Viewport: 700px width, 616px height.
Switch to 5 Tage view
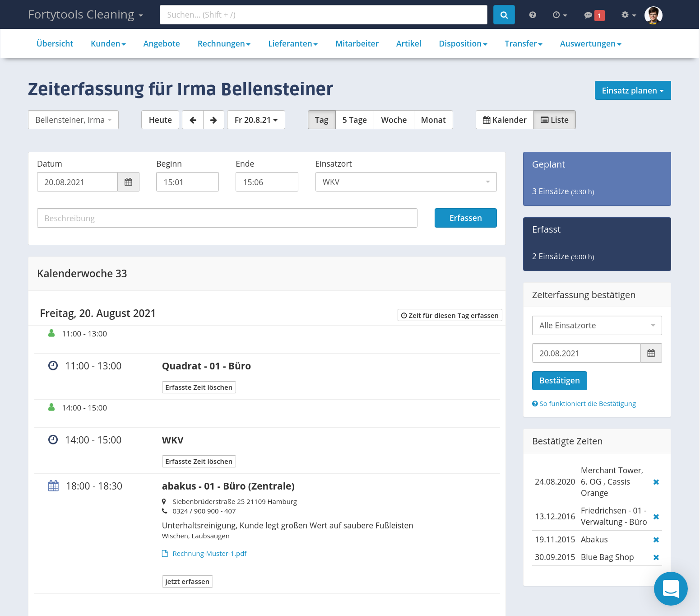click(x=355, y=120)
